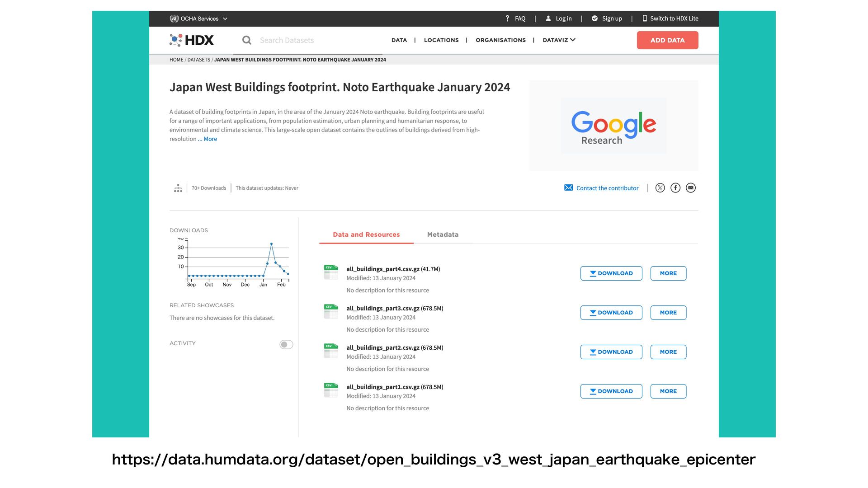Viewport: 868px width, 488px height.
Task: Click the search magnifier icon
Action: point(247,40)
